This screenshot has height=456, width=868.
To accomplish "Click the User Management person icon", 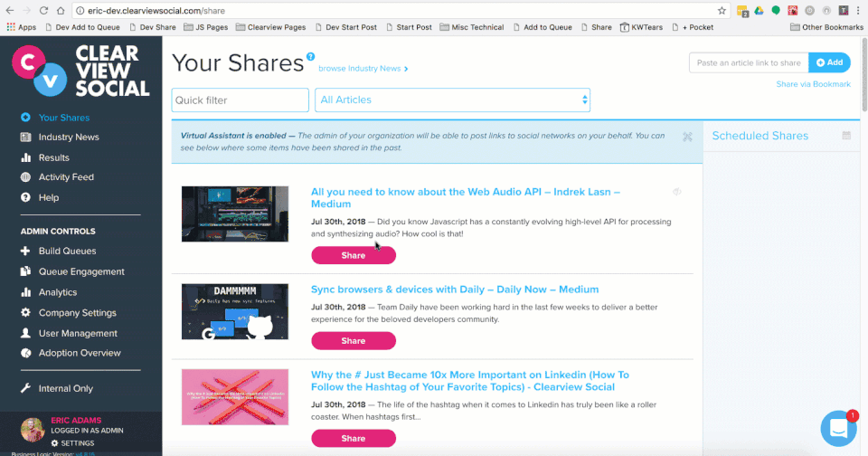I will (x=25, y=333).
